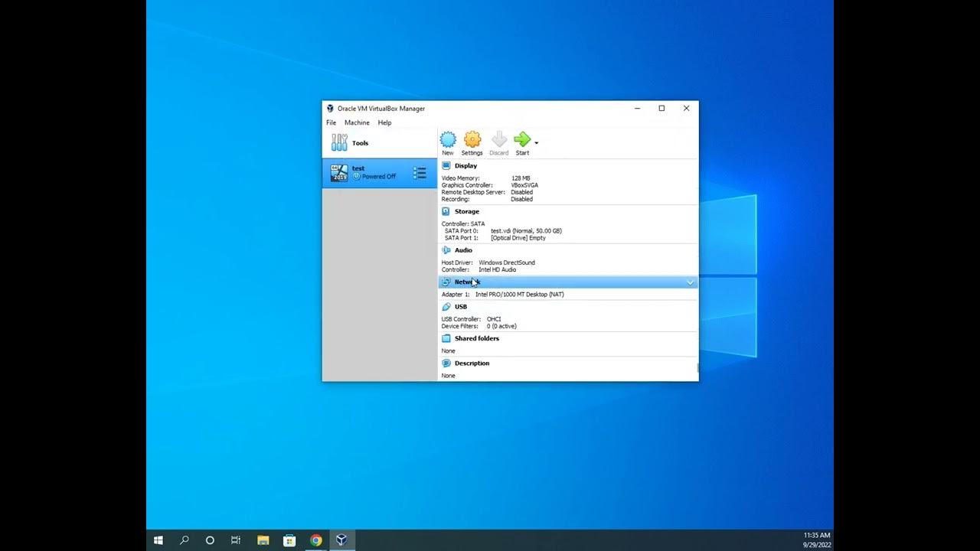The height and width of the screenshot is (551, 980).
Task: Click the Display section monitor icon
Action: click(446, 165)
